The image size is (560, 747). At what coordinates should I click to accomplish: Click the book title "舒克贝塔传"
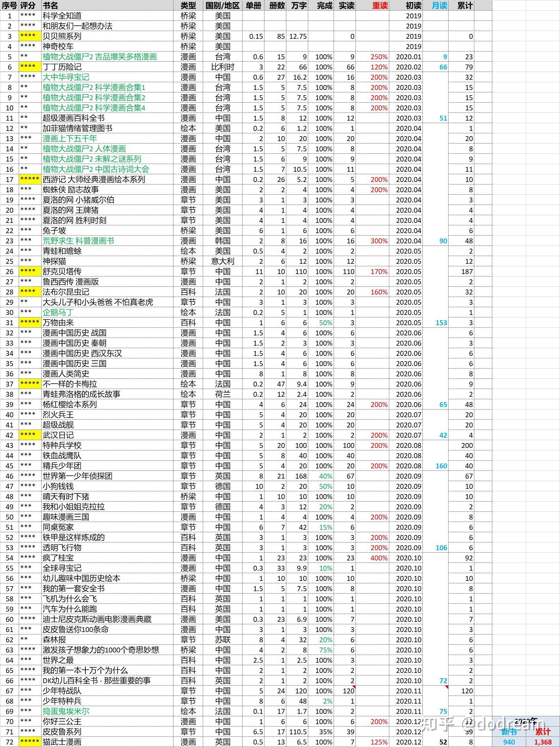62,272
